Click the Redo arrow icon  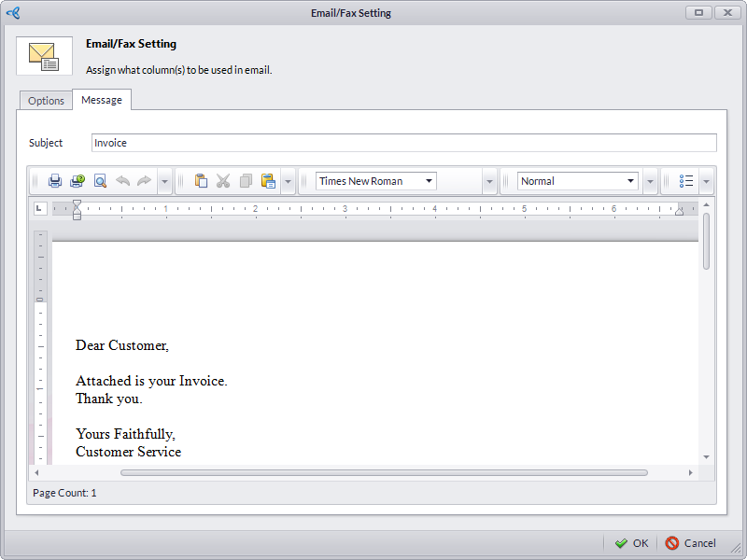[x=144, y=181]
